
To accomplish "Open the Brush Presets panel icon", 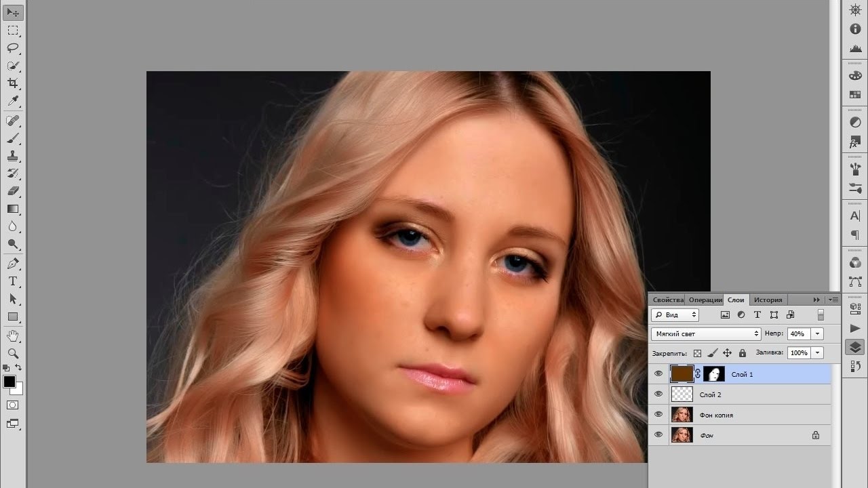I will [x=855, y=188].
